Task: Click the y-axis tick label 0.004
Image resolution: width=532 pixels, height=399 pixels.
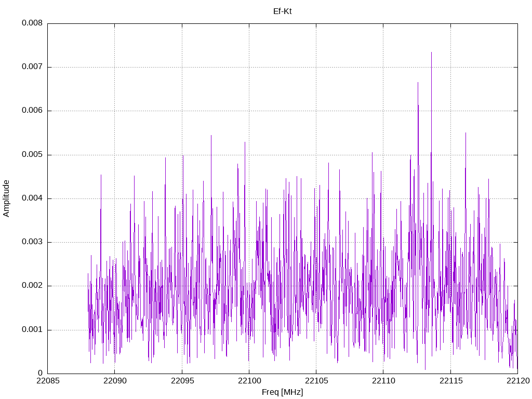Action: pos(32,198)
